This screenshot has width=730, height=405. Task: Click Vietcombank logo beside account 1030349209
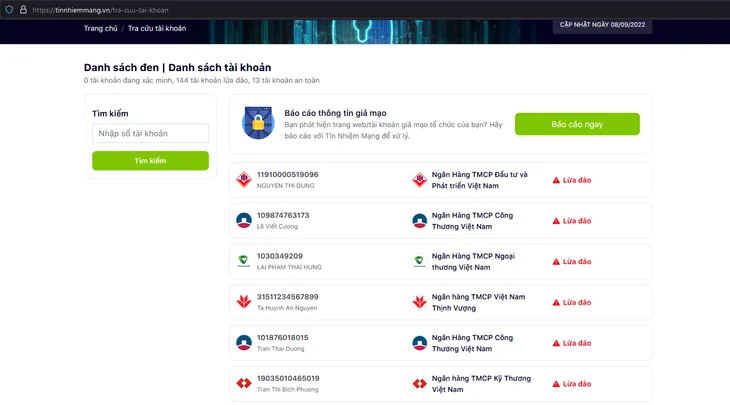[x=243, y=261]
